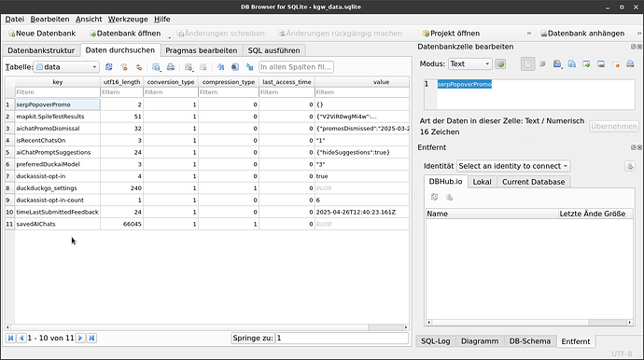Click the refresh icon under the DBHub.io tab
Image resolution: width=644 pixels, height=360 pixels.
pyautogui.click(x=435, y=197)
